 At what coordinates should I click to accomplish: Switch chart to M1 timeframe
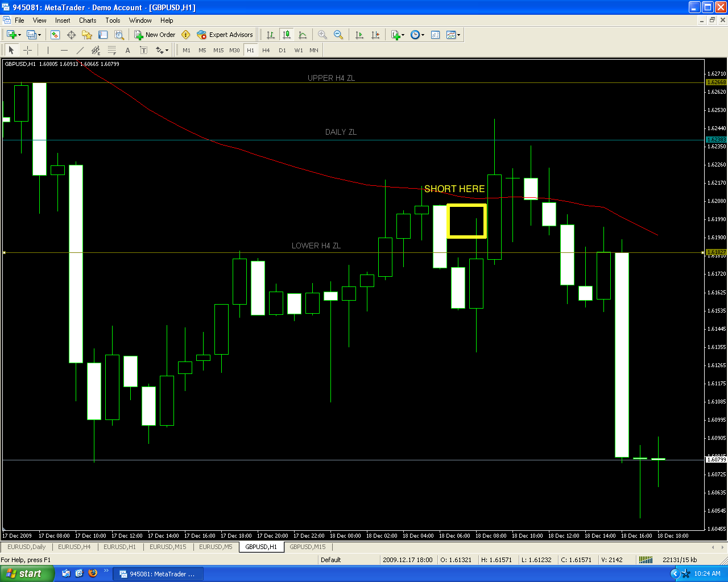point(187,50)
